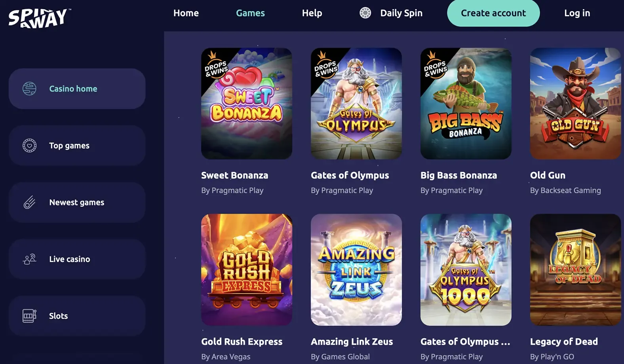Open the Help page
This screenshot has width=624, height=364.
pos(312,13)
